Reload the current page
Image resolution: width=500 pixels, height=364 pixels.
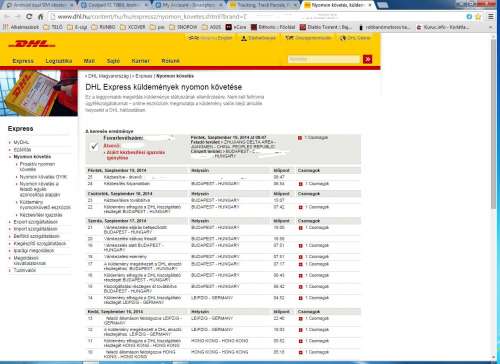pos(29,17)
